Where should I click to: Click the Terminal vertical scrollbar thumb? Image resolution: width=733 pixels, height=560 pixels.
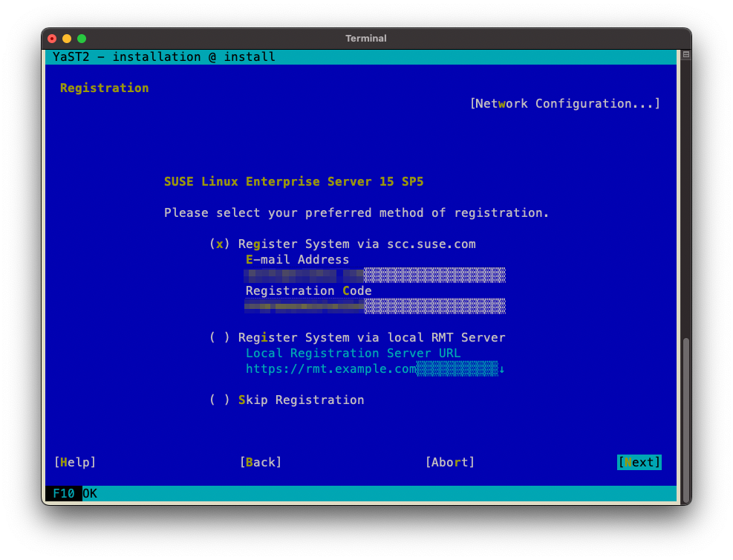[686, 420]
